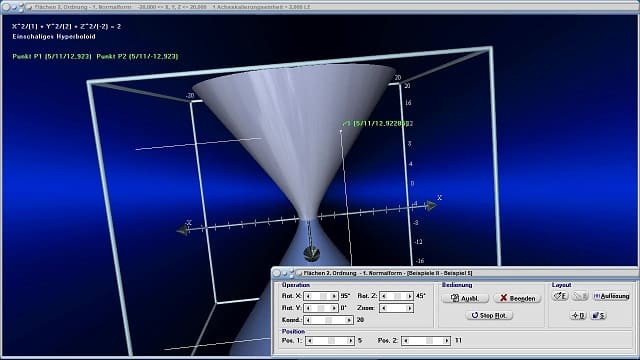640x360 pixels.
Task: Click the E layout icon button
Action: click(560, 296)
